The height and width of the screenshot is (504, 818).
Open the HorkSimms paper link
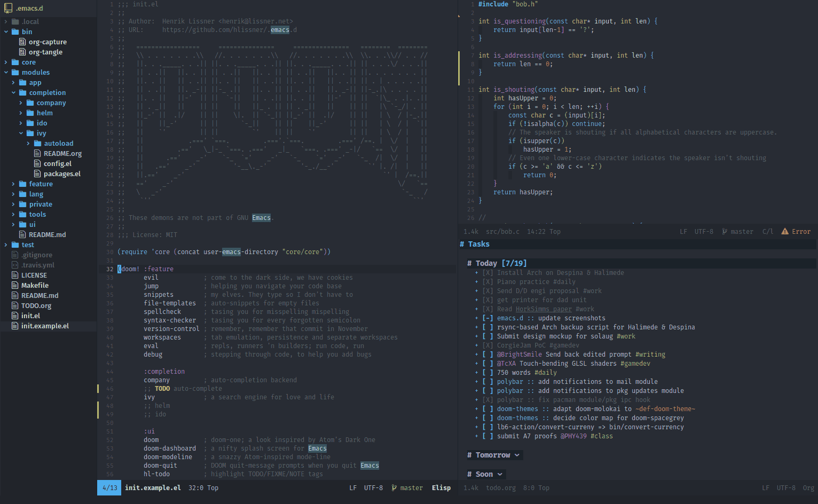[x=543, y=309]
